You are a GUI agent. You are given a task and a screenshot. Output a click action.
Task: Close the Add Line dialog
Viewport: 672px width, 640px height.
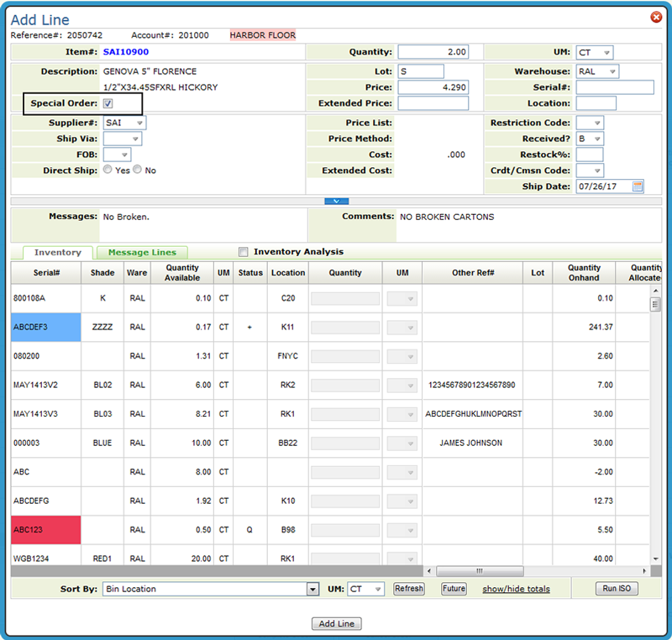[656, 17]
